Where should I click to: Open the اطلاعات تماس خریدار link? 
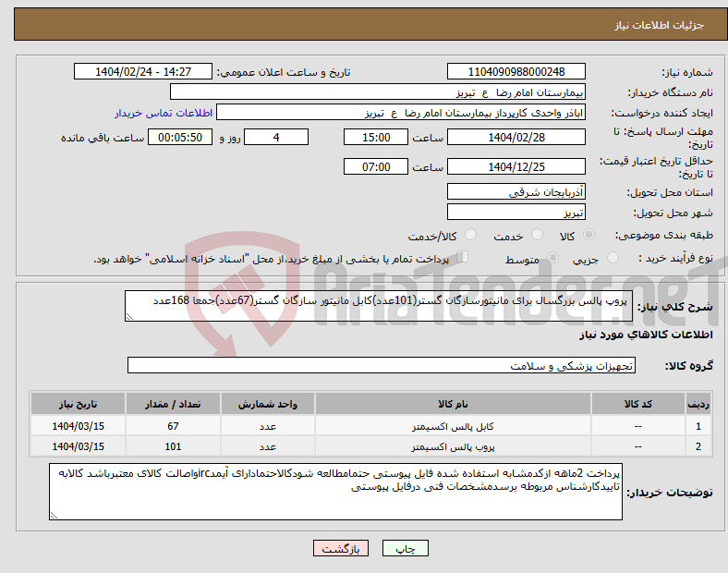pos(164,114)
